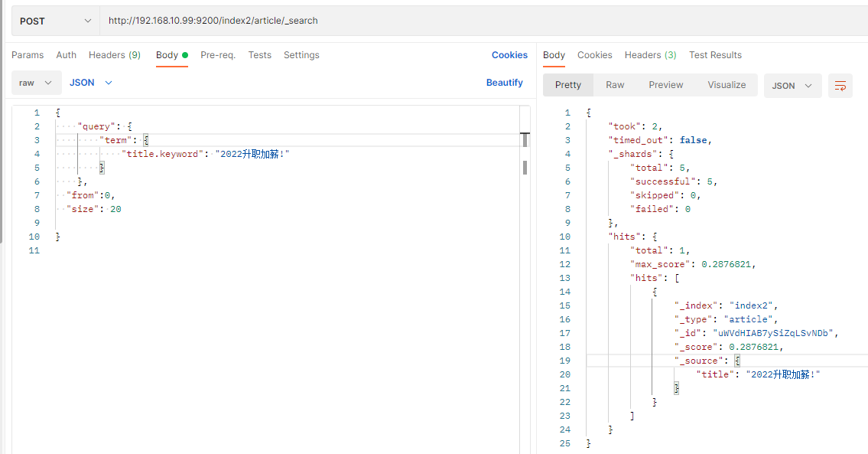Viewport: 868px width, 454px height.
Task: Beautify the request JSON body
Action: click(x=505, y=83)
